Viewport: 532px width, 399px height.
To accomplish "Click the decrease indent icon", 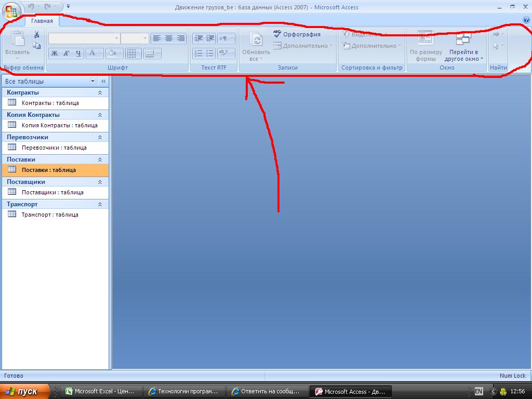I will pyautogui.click(x=198, y=38).
